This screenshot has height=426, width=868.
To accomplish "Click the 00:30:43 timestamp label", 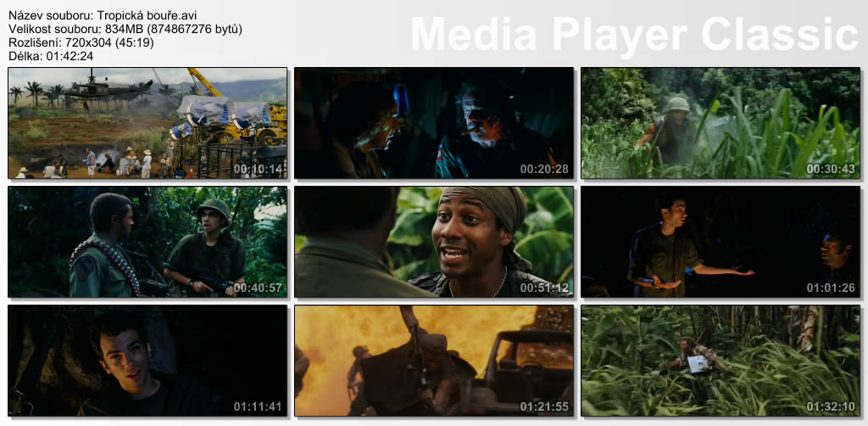I will click(832, 169).
